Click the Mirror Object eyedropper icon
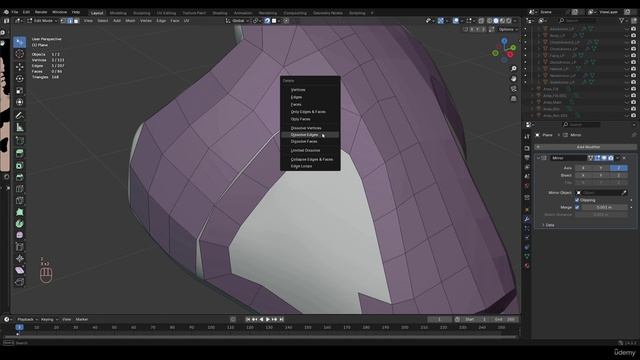Screen dimensions: 640x360 pos(624,193)
